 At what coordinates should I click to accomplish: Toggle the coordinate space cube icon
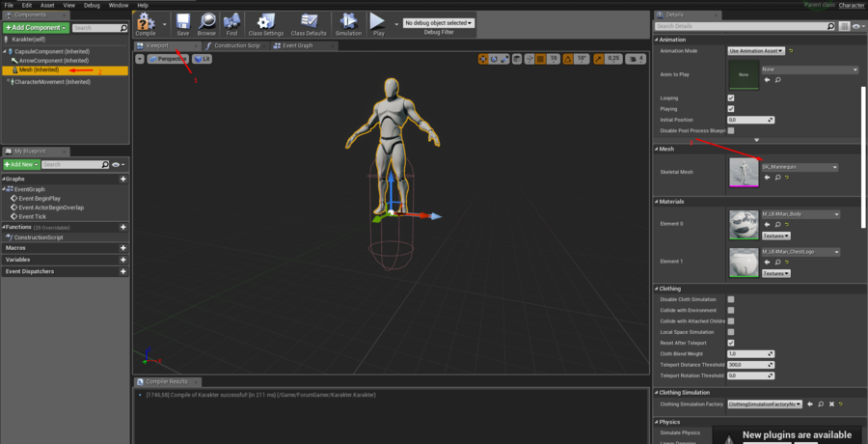tap(517, 59)
